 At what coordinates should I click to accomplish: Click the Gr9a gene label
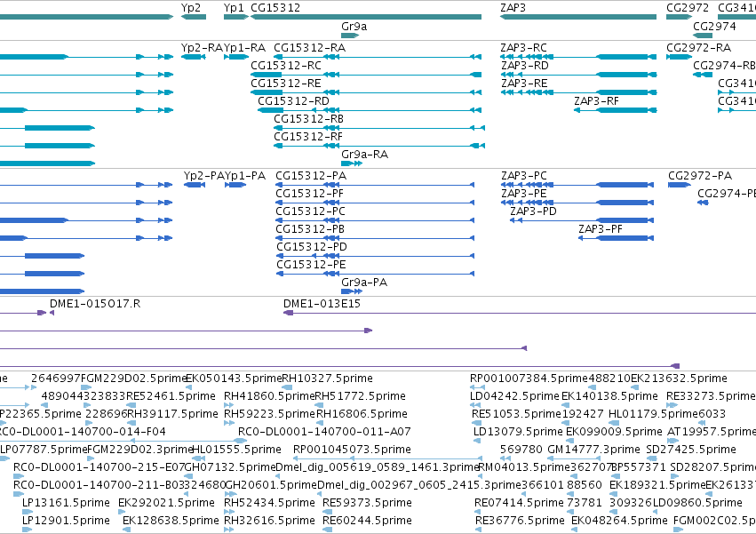[354, 26]
